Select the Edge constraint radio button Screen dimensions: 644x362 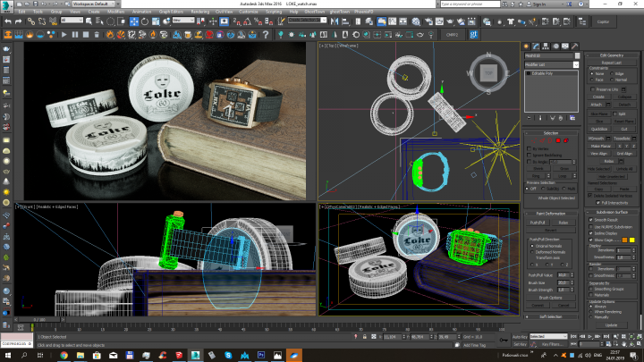click(612, 74)
